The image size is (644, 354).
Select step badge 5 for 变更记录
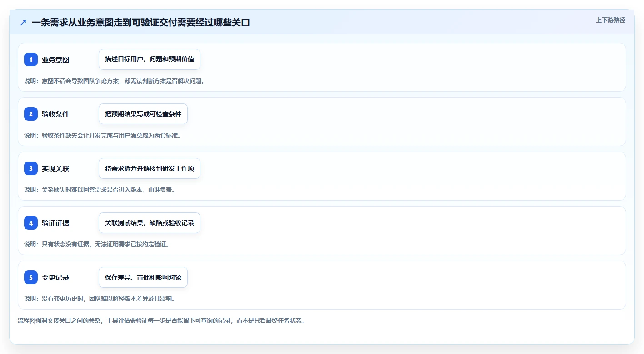(x=31, y=277)
